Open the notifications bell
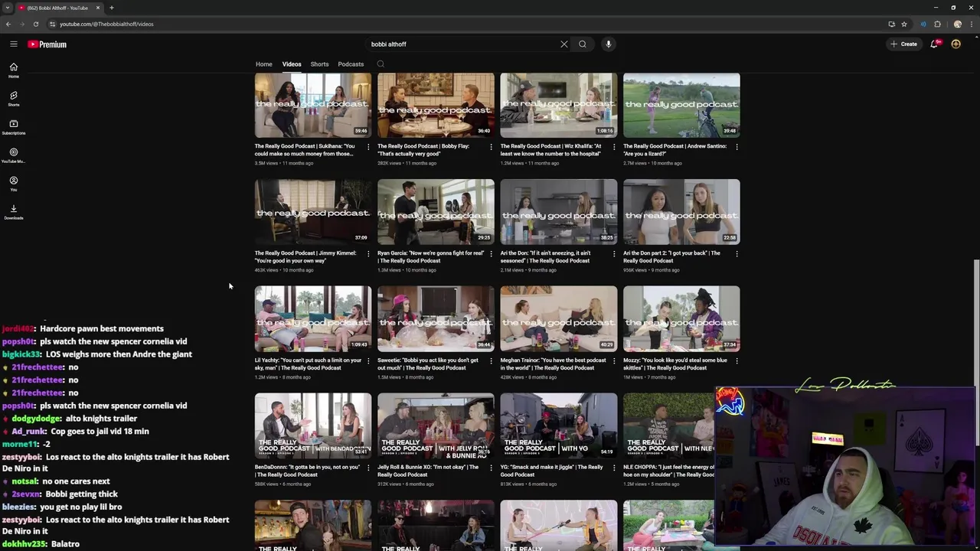Screen dimensions: 980x551 (934, 44)
